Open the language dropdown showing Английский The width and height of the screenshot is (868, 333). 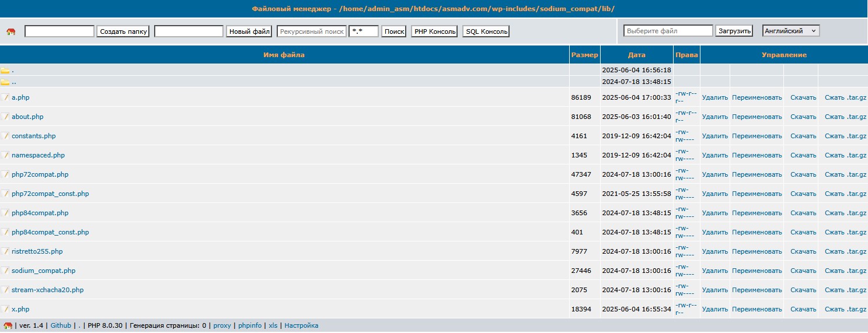tap(791, 31)
